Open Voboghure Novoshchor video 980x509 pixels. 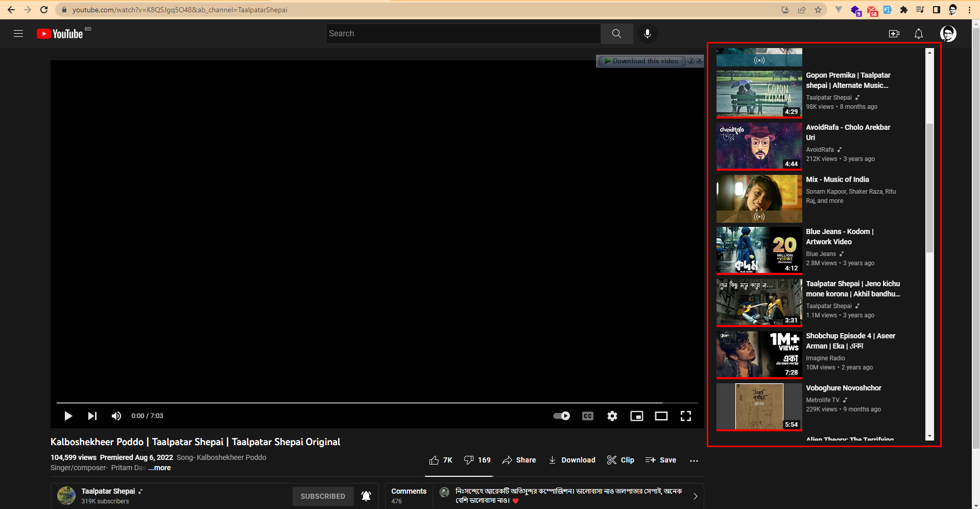coord(844,388)
